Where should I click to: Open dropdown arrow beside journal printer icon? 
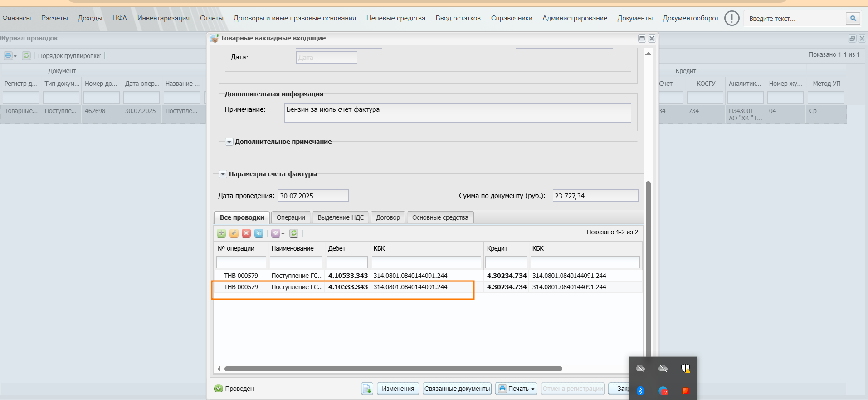(x=15, y=56)
